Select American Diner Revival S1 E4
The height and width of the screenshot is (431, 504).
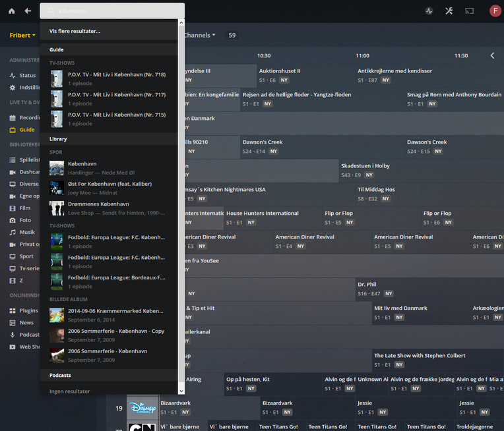point(323,241)
